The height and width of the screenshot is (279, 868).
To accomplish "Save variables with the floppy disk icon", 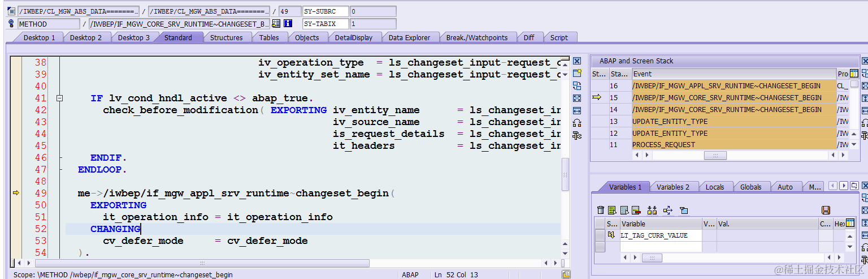I will point(826,210).
